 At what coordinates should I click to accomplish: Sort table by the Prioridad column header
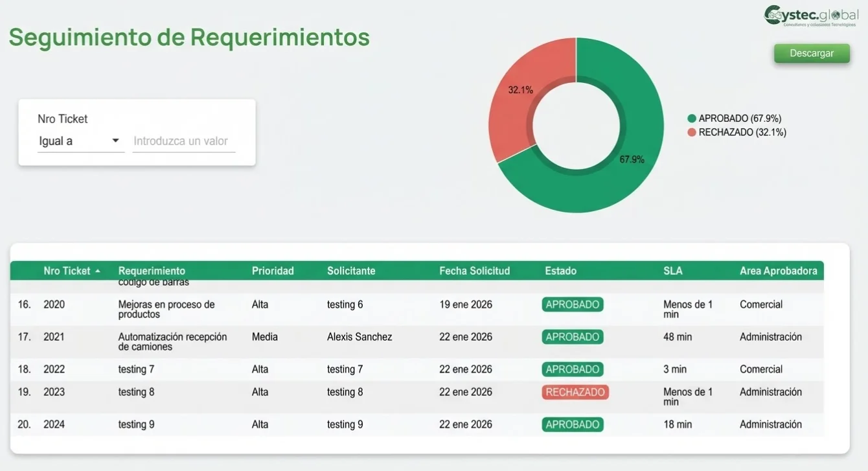click(273, 270)
